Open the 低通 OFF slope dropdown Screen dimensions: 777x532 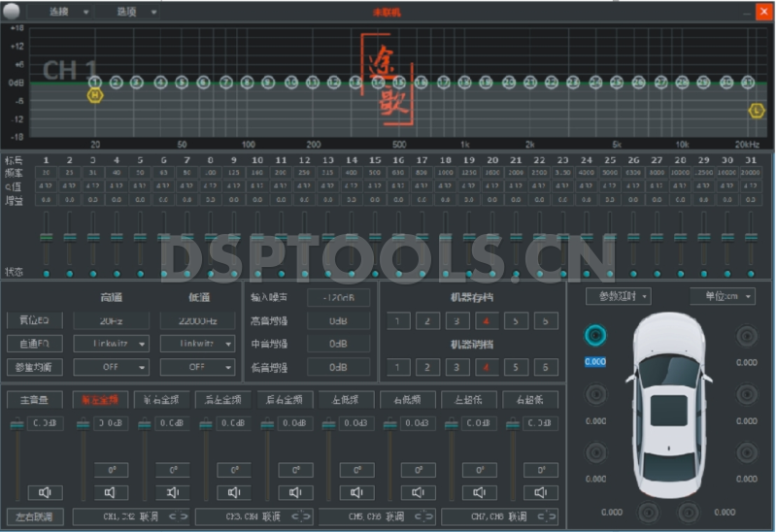point(197,367)
